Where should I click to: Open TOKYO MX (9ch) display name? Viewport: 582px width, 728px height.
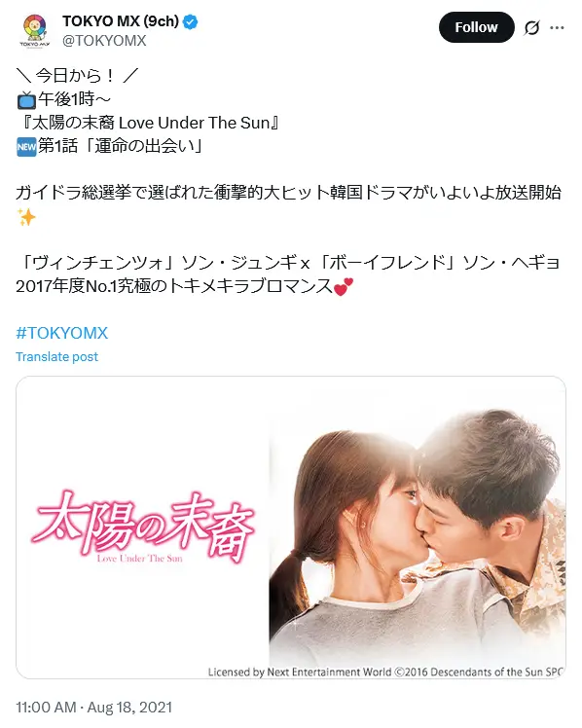[x=121, y=21]
